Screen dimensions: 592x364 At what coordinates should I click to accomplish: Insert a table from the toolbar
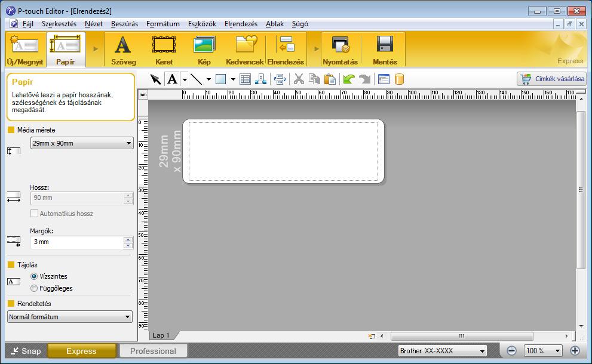click(245, 79)
